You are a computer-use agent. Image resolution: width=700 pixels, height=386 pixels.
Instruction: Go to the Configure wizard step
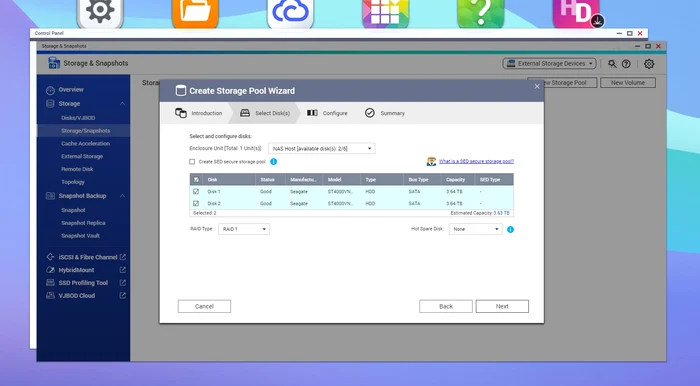[327, 113]
